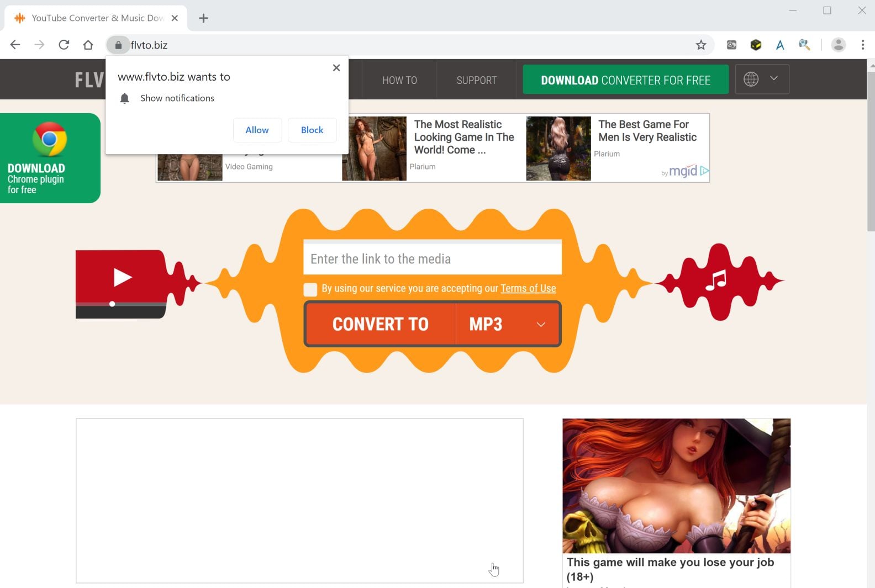875x588 pixels.
Task: Click the FLV site logo
Action: (x=89, y=80)
